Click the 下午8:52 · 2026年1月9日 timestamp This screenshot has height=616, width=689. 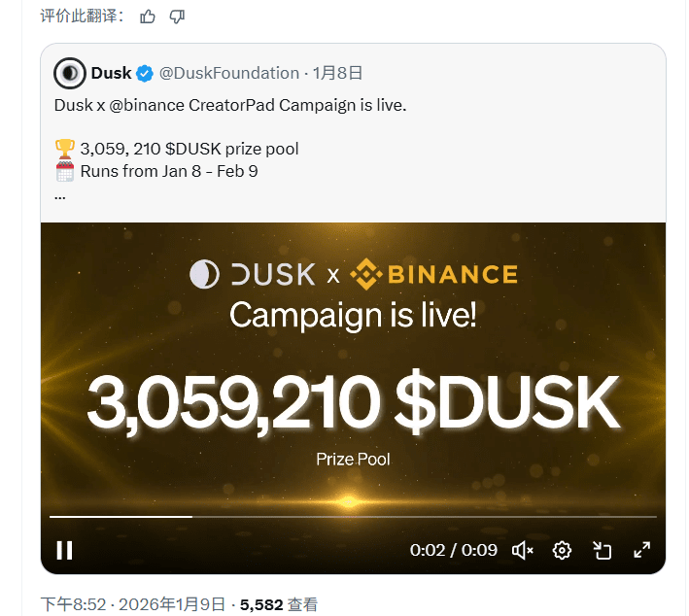click(133, 604)
